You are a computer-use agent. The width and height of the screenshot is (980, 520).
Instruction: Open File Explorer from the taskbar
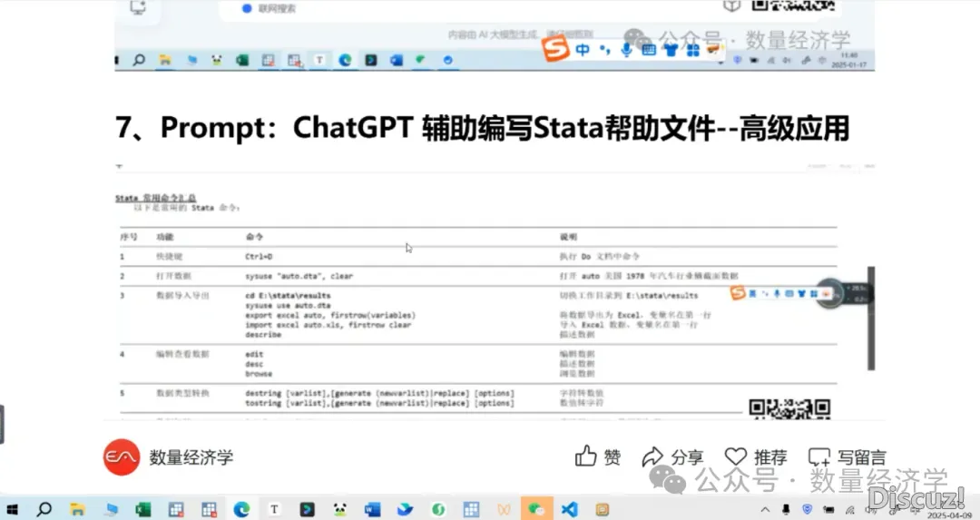click(x=78, y=509)
